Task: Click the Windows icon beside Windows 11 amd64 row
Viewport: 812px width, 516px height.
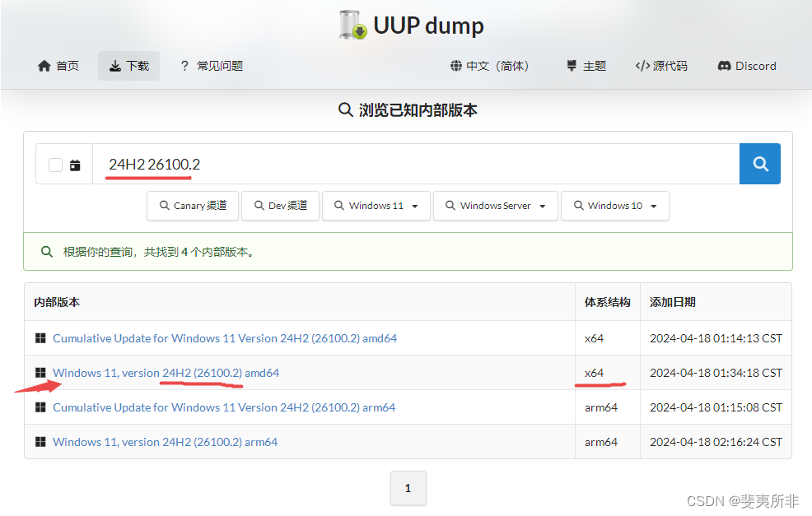Action: click(x=40, y=373)
